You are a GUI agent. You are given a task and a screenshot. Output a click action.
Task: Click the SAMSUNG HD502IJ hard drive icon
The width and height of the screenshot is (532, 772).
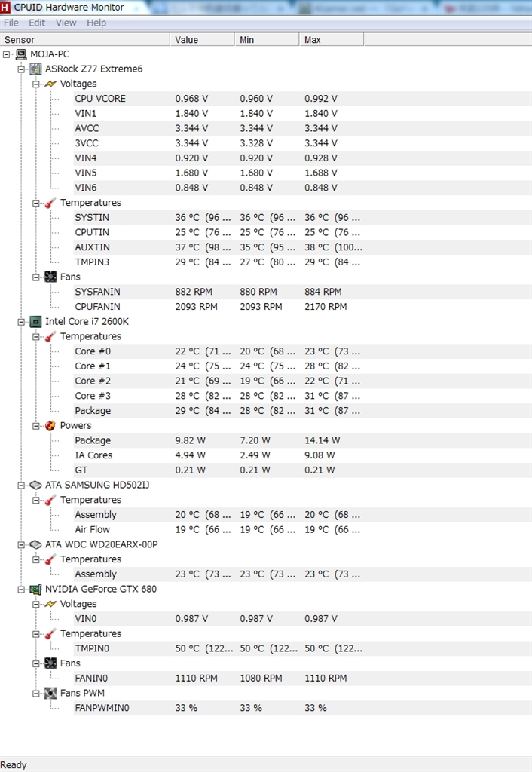click(x=35, y=485)
